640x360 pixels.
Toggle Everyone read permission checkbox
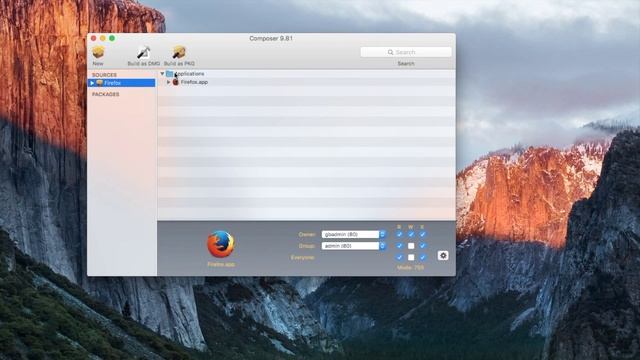coord(399,257)
